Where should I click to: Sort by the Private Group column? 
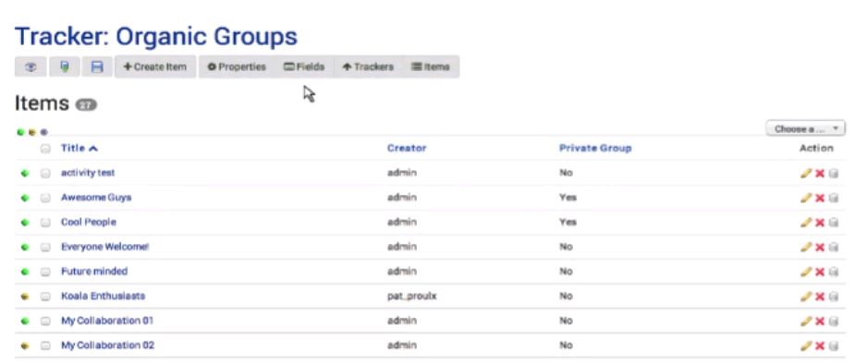[595, 148]
